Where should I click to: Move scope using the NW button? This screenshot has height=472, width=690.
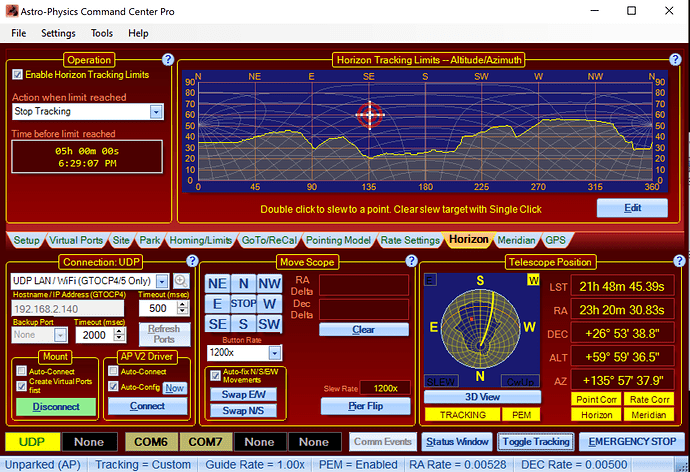(269, 284)
